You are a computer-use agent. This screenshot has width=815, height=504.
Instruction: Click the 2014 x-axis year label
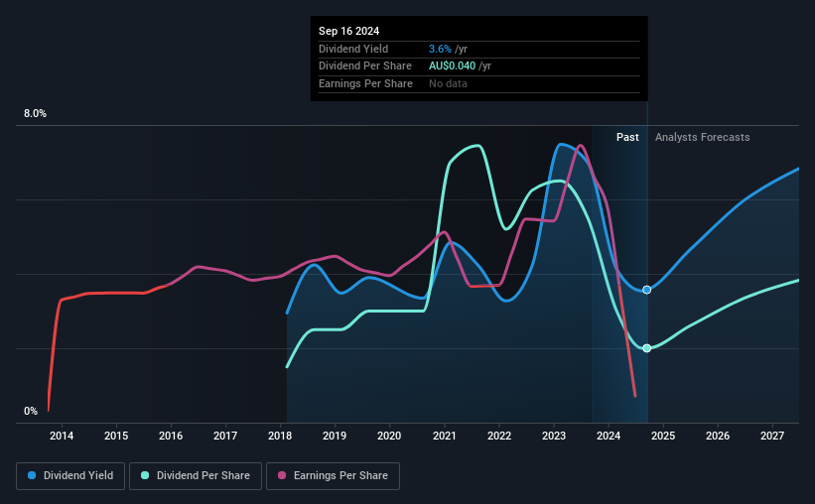tap(62, 436)
